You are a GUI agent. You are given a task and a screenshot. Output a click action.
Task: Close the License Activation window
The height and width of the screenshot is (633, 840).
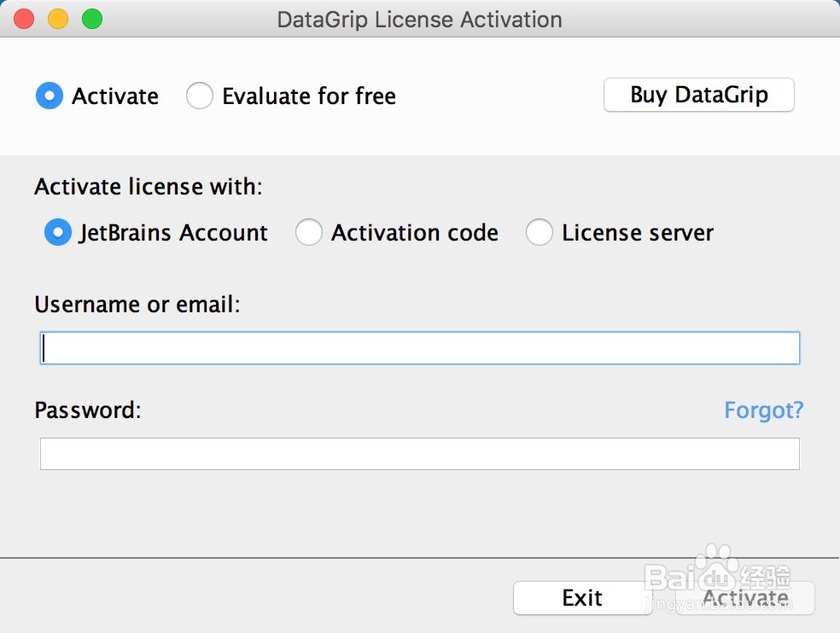coord(25,19)
